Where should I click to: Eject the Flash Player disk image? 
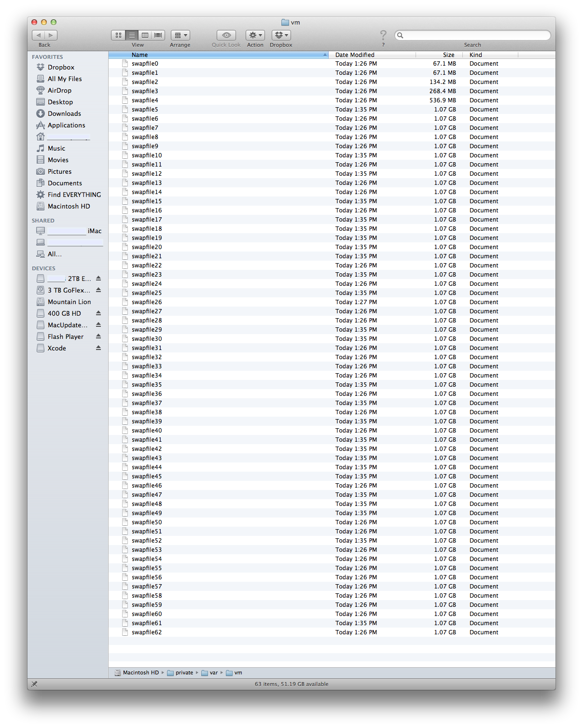98,336
